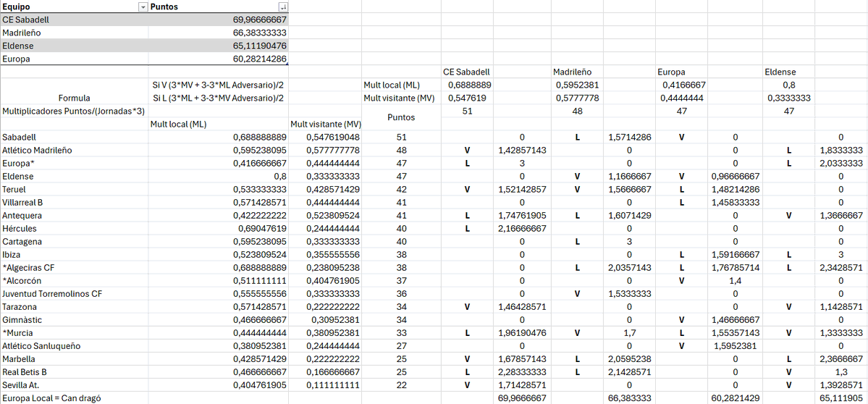Click the cell with value 1,48214286
Image resolution: width=868 pixels, height=404 pixels.
point(735,189)
